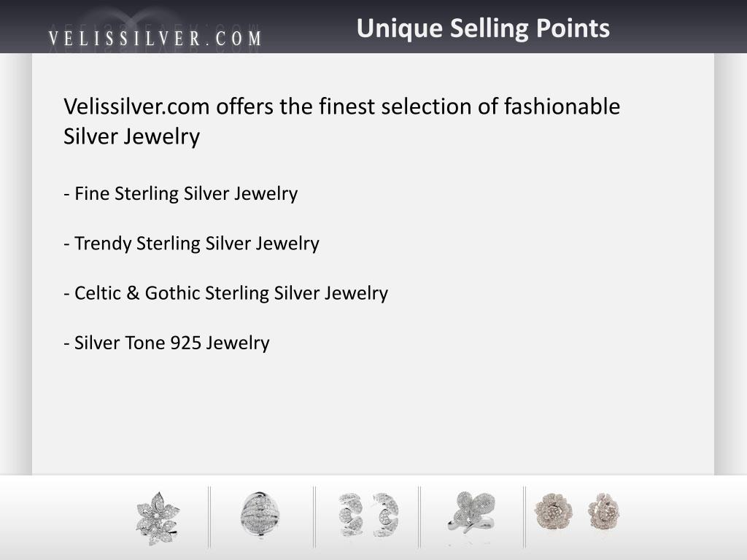This screenshot has width=747, height=560.
Task: Click the Fine Sterling Silver Jewelry bullet
Action: [181, 194]
